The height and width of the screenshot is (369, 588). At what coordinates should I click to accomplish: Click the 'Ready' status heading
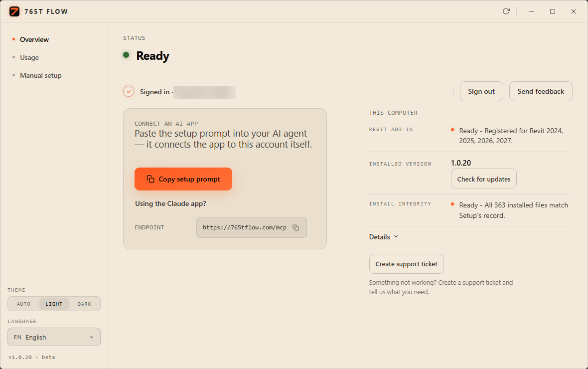(152, 55)
